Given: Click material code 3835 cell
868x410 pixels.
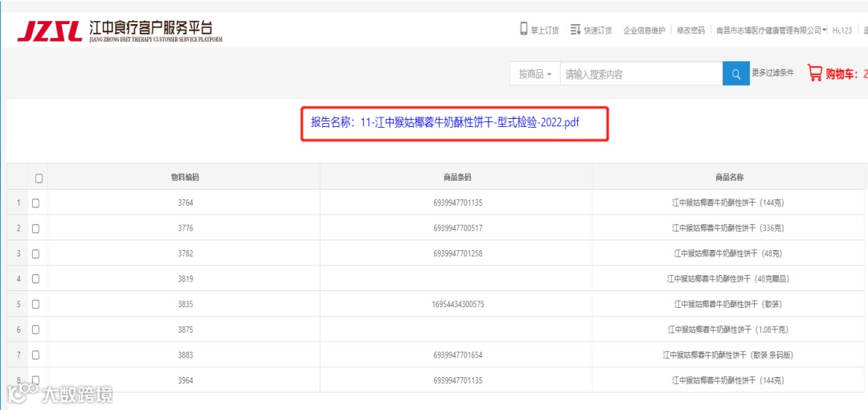Looking at the screenshot, I should coord(186,304).
